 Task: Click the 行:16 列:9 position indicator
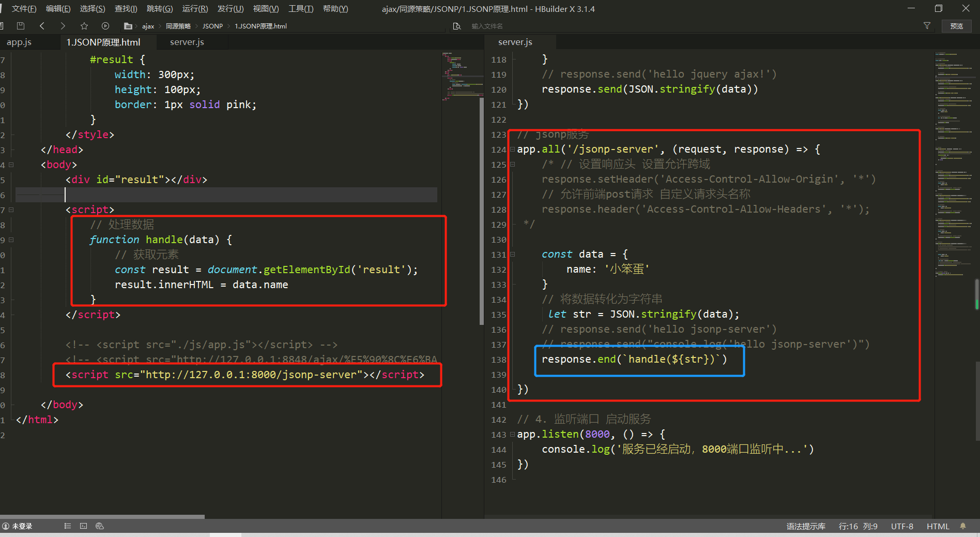tap(858, 526)
